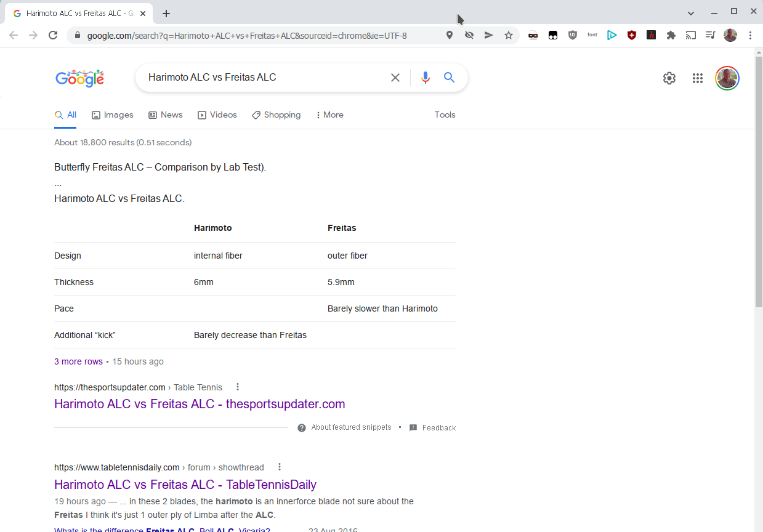The image size is (763, 532).
Task: Open the blue play-triangle extension icon
Action: [612, 36]
